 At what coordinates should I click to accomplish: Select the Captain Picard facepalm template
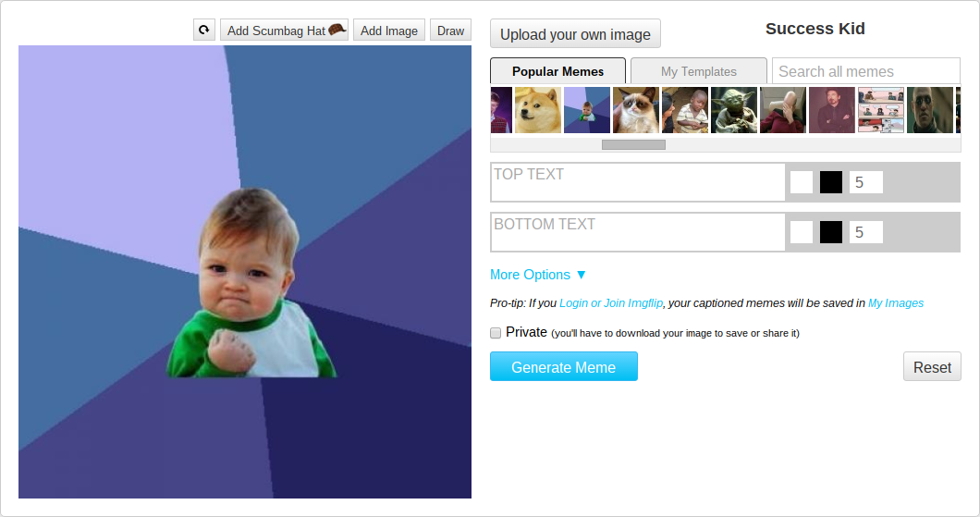[783, 110]
